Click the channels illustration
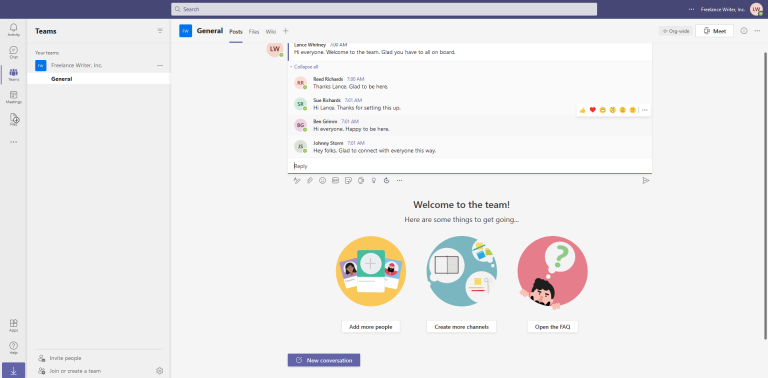 (461, 271)
